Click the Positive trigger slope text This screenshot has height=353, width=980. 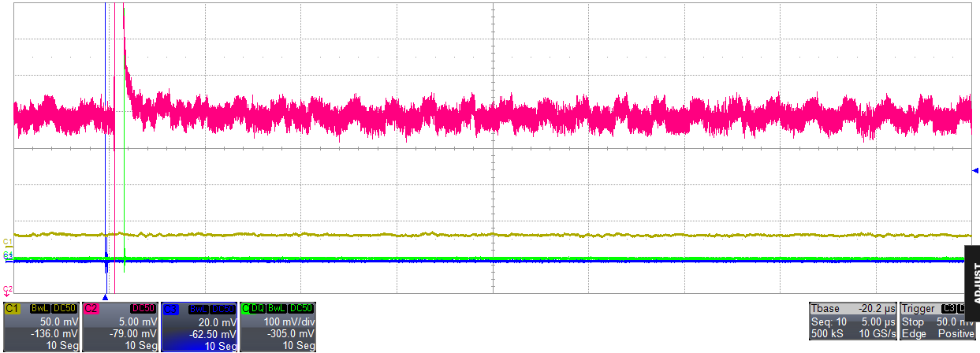pos(956,333)
